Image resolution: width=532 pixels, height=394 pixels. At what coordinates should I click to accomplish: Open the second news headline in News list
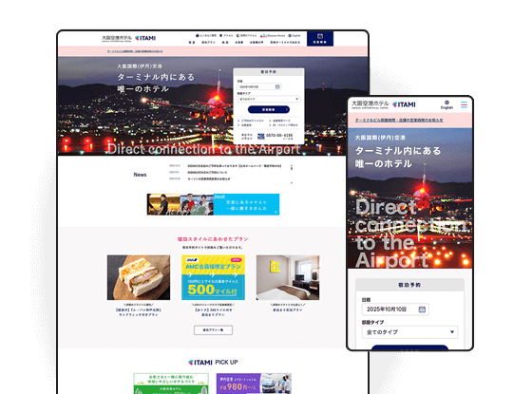click(x=207, y=172)
